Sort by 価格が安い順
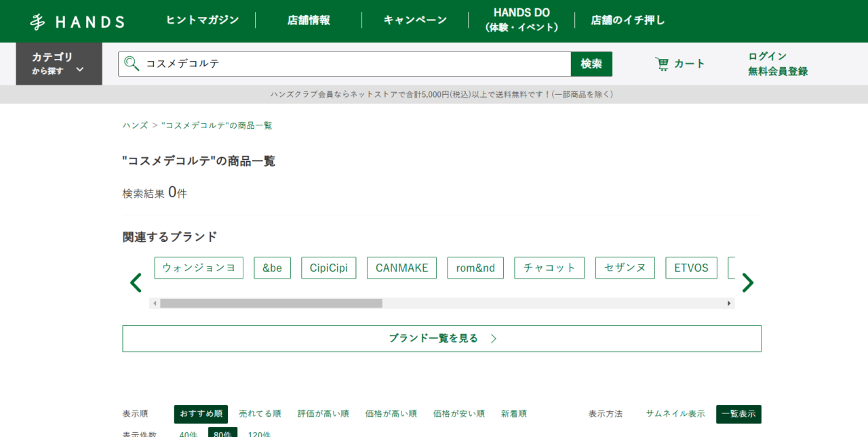 coord(459,414)
